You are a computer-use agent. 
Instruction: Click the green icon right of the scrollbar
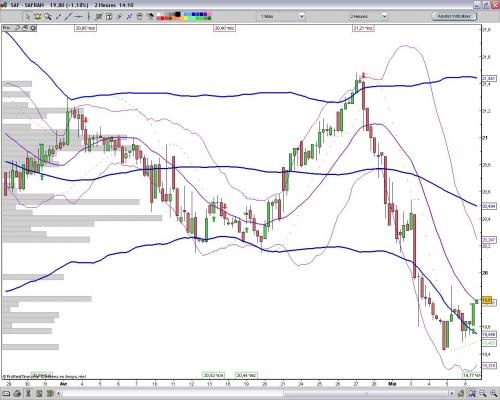(461, 394)
